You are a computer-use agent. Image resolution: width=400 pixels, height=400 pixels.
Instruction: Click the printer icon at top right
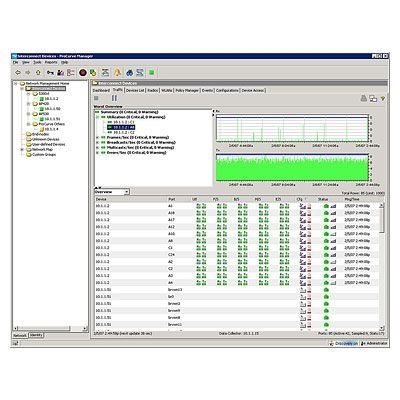(364, 98)
